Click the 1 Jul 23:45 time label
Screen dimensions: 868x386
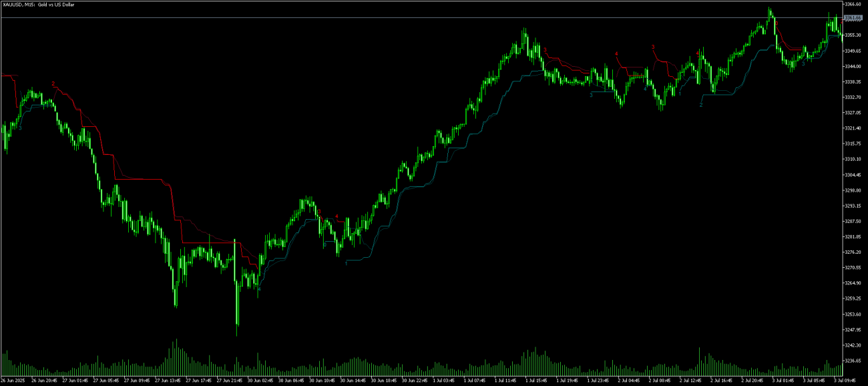pyautogui.click(x=598, y=381)
